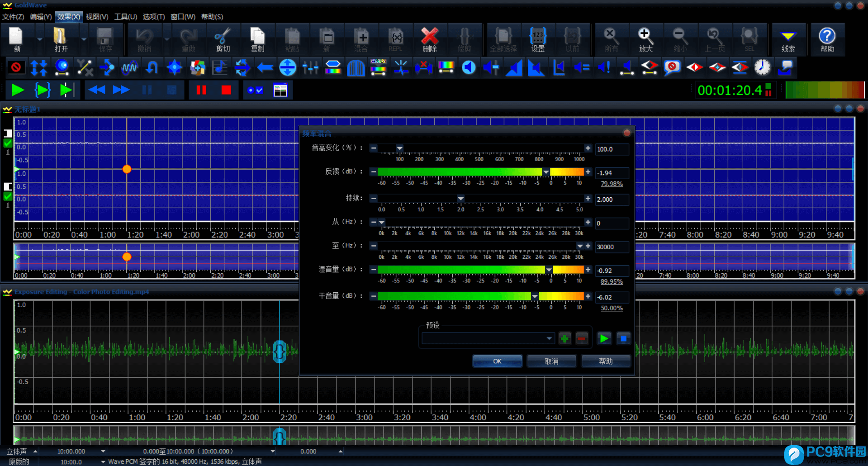Play the selection with braces play button
This screenshot has height=466, width=868.
click(x=42, y=90)
